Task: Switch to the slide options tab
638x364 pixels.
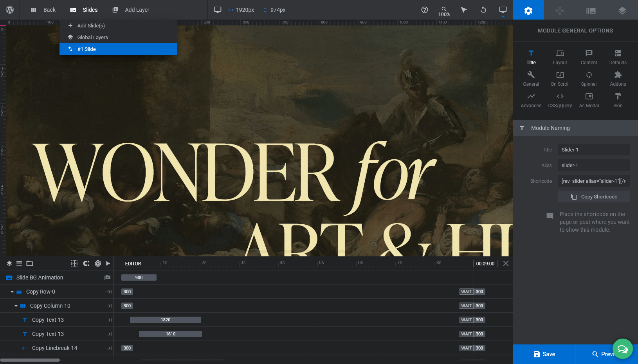Action: point(591,10)
